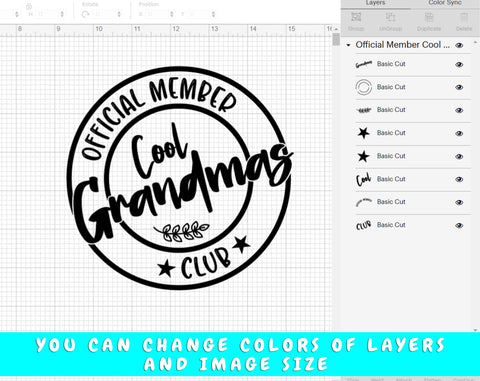The width and height of the screenshot is (480, 381).
Task: Toggle eye on star layer below leaf layer
Action: click(459, 133)
